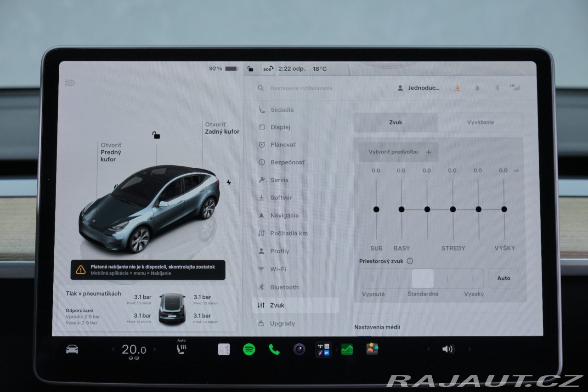Open the notifications bell icon
This screenshot has width=588, height=392.
477,88
